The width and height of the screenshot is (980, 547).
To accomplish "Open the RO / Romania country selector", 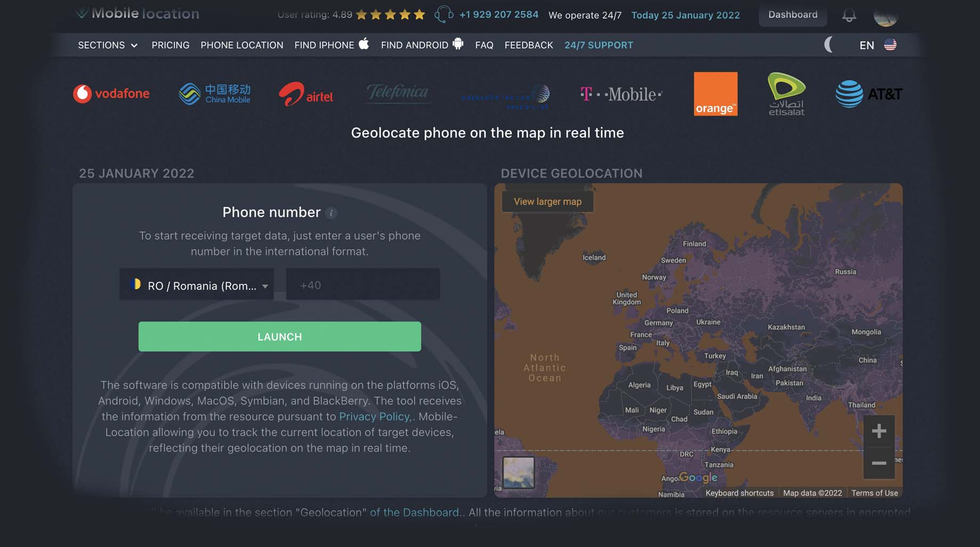I will pos(197,285).
